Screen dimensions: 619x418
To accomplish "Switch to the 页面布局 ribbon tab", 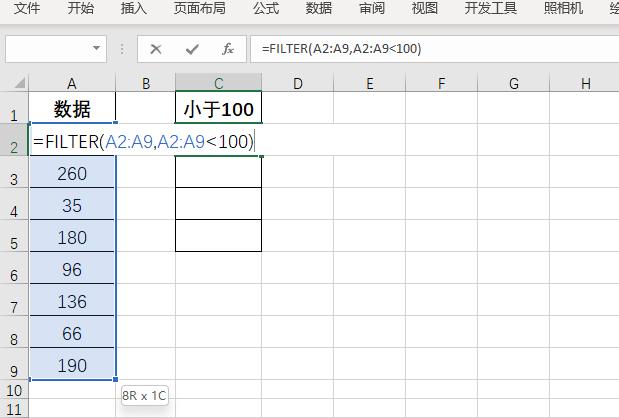I will pos(200,8).
